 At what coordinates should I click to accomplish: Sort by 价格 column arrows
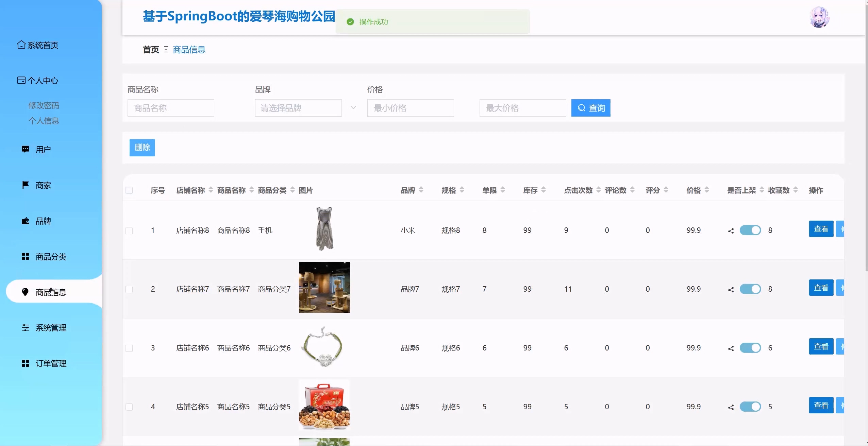click(x=707, y=190)
